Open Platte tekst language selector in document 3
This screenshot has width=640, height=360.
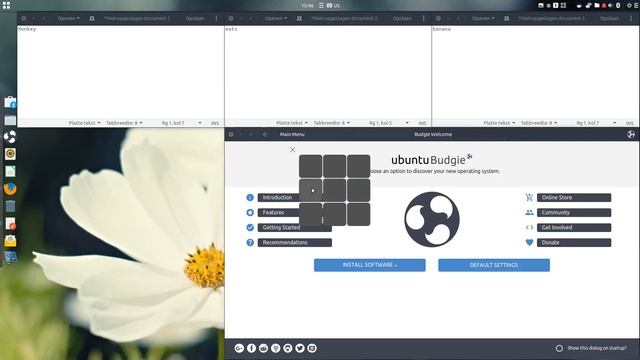pos(499,123)
